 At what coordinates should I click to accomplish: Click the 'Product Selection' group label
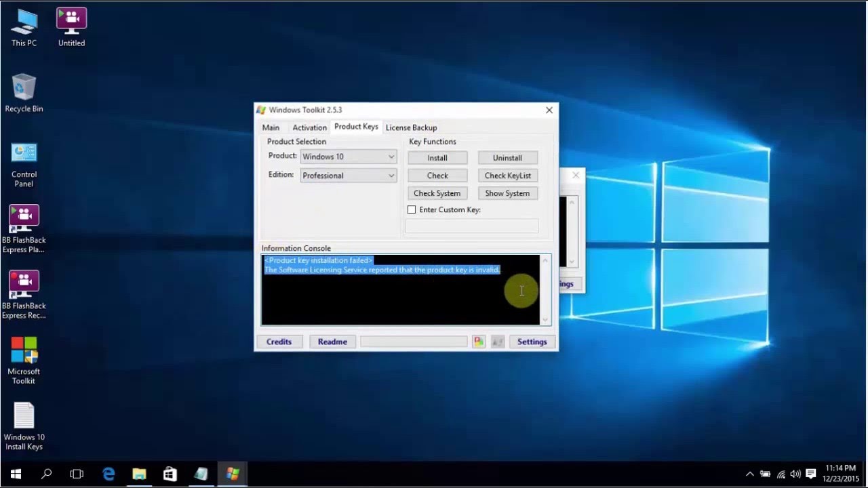click(296, 142)
